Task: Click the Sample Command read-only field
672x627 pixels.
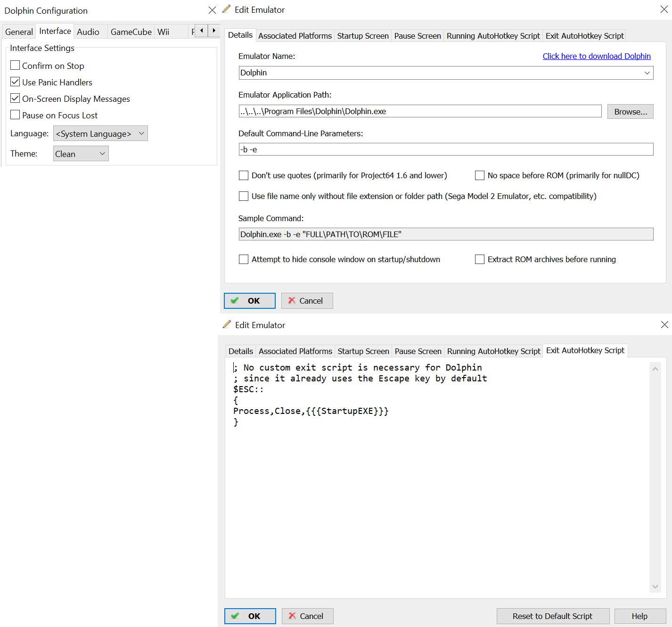Action: click(446, 234)
